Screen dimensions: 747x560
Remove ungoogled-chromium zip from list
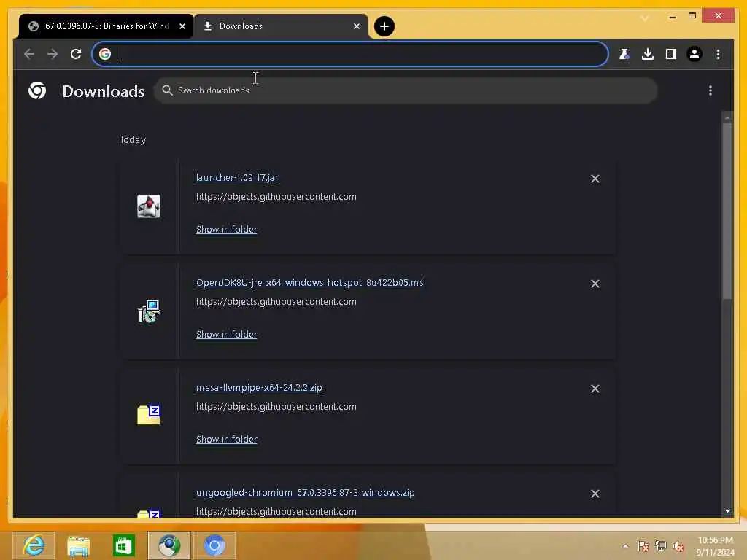595,494
